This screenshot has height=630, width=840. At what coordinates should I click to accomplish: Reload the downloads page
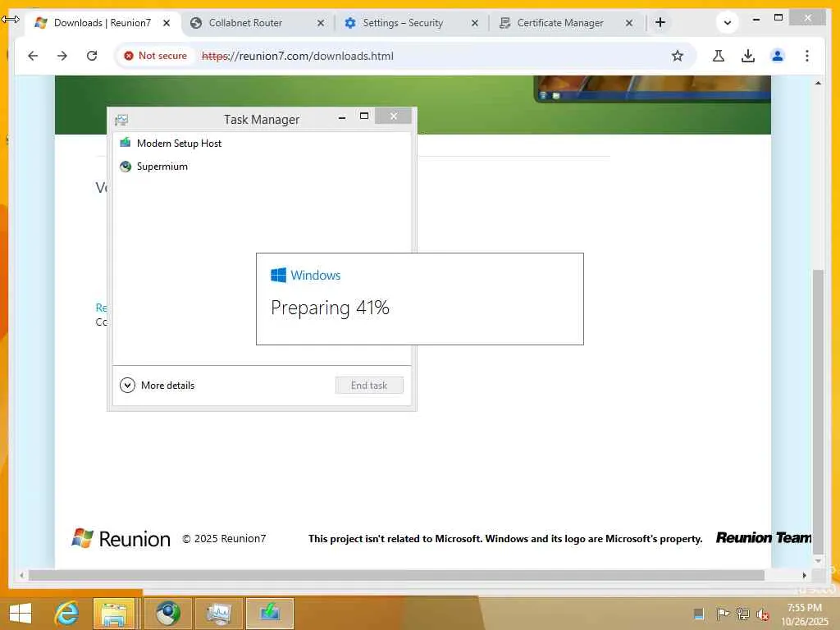click(92, 56)
